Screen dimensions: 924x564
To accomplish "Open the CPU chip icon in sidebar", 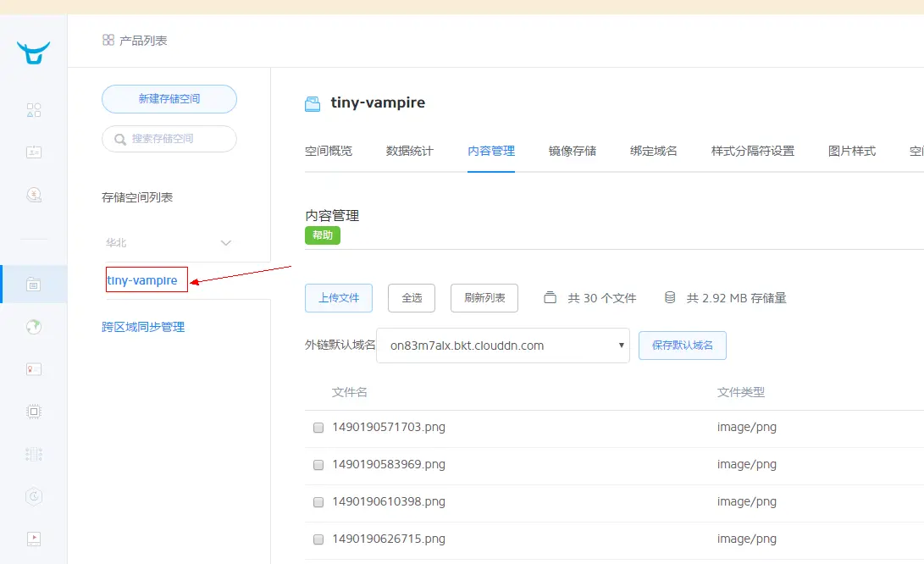I will click(34, 412).
